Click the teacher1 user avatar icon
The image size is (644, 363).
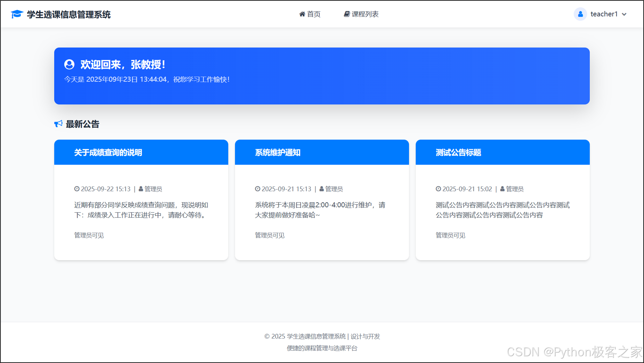tap(580, 14)
